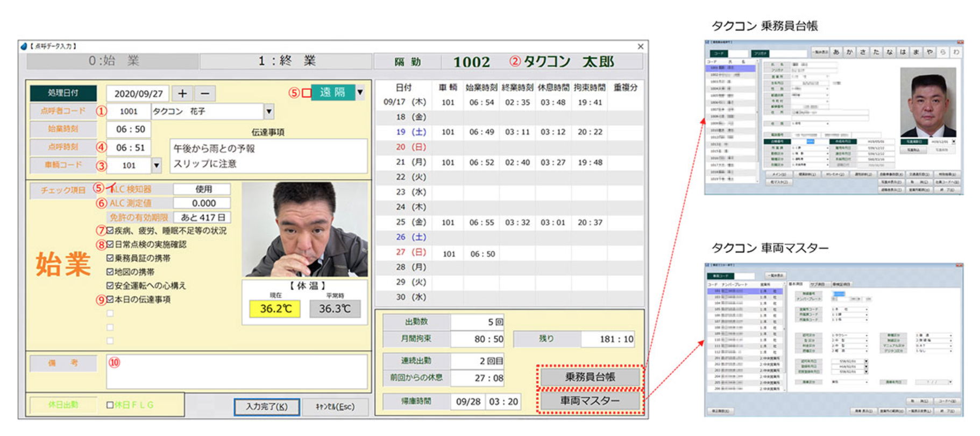Uncheck 日常点検の実施確認 checkbox
The image size is (980, 436).
(x=110, y=244)
